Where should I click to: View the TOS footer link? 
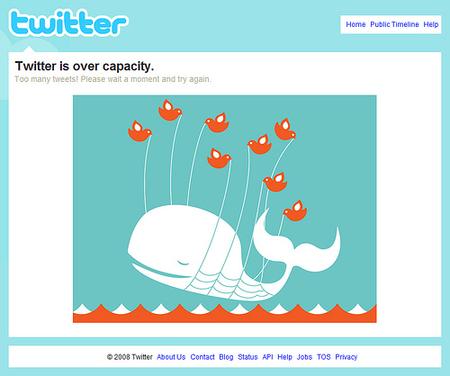tap(323, 357)
